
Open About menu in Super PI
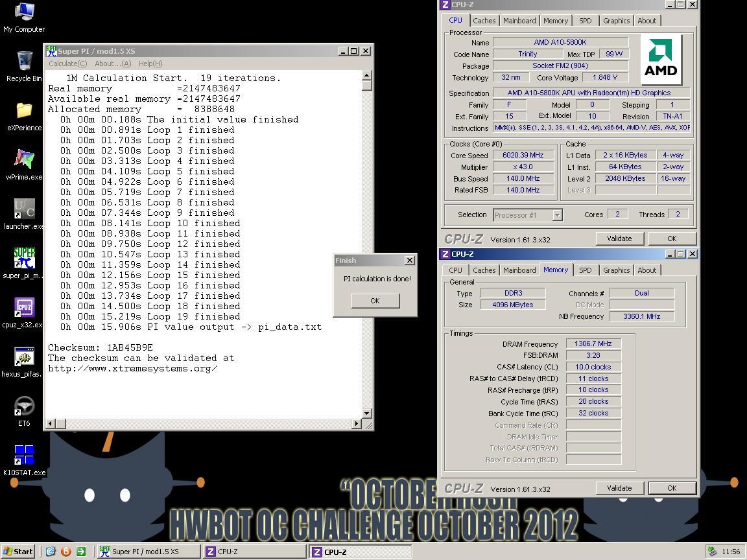click(x=113, y=64)
